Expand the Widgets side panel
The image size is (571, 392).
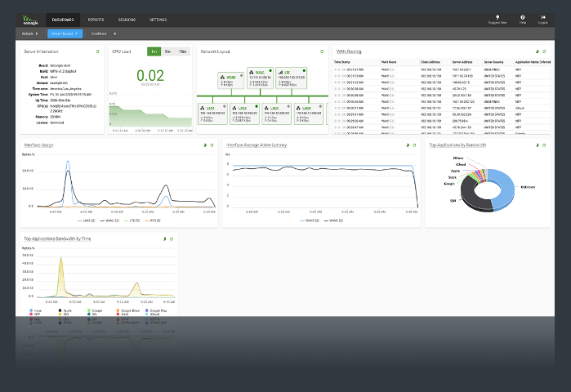30,33
